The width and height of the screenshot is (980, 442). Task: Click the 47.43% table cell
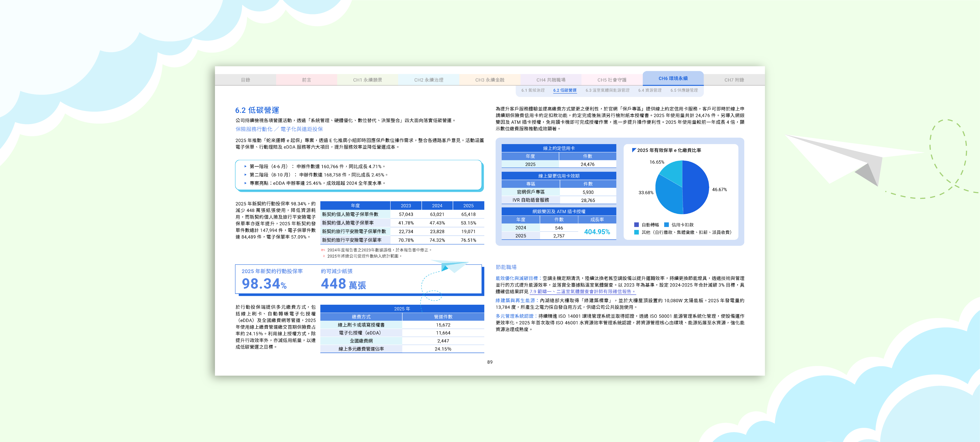pyautogui.click(x=437, y=223)
